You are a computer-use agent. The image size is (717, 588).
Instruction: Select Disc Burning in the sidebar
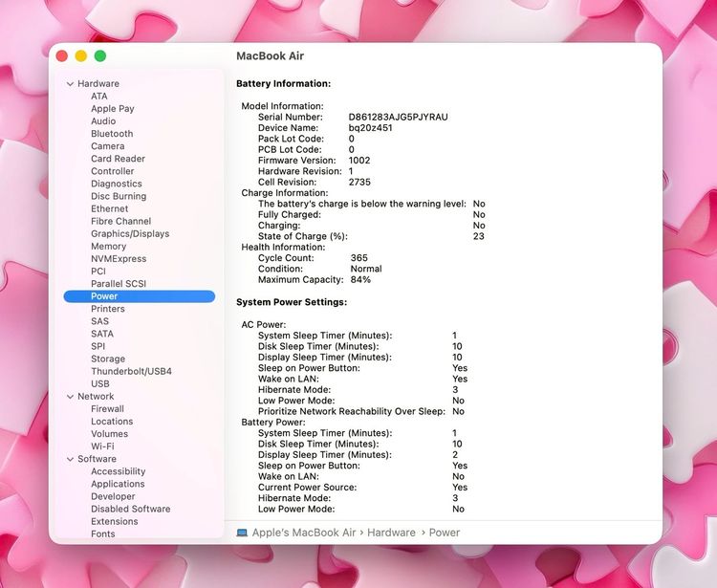119,196
